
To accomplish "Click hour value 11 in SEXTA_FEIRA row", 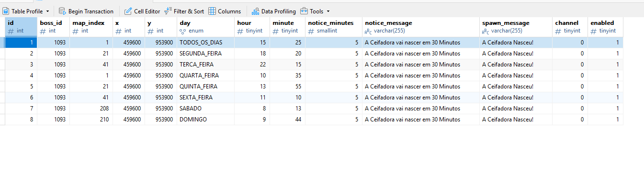I will click(x=252, y=97).
